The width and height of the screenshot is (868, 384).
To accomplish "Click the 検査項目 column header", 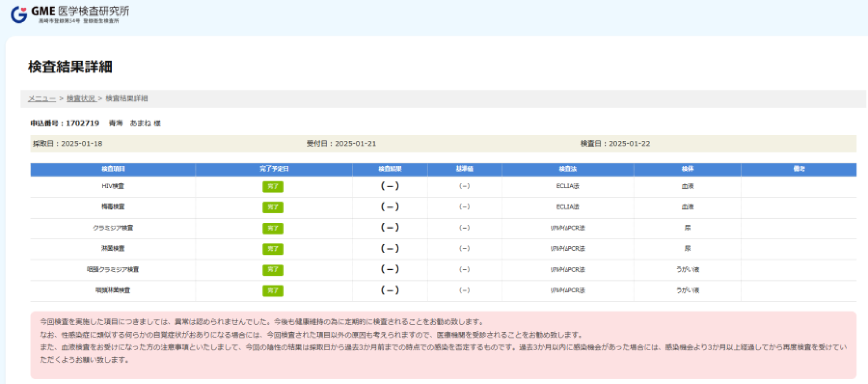I will pos(113,169).
